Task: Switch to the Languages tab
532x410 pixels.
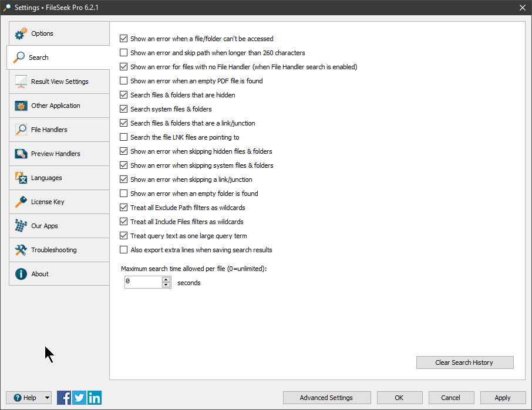Action: point(59,178)
